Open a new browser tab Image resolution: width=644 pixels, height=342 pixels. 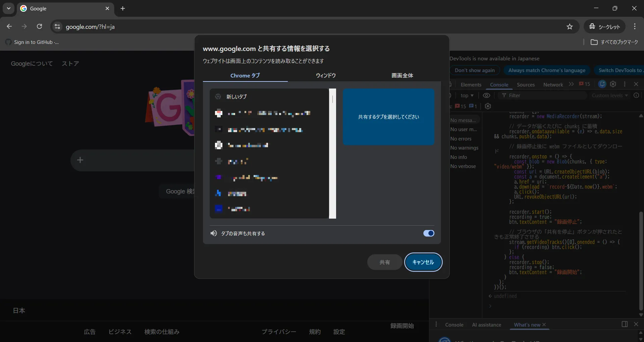point(123,8)
